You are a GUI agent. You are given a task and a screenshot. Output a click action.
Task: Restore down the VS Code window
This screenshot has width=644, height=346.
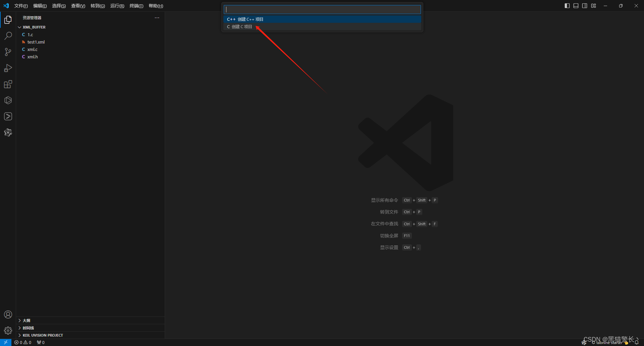[x=621, y=6]
